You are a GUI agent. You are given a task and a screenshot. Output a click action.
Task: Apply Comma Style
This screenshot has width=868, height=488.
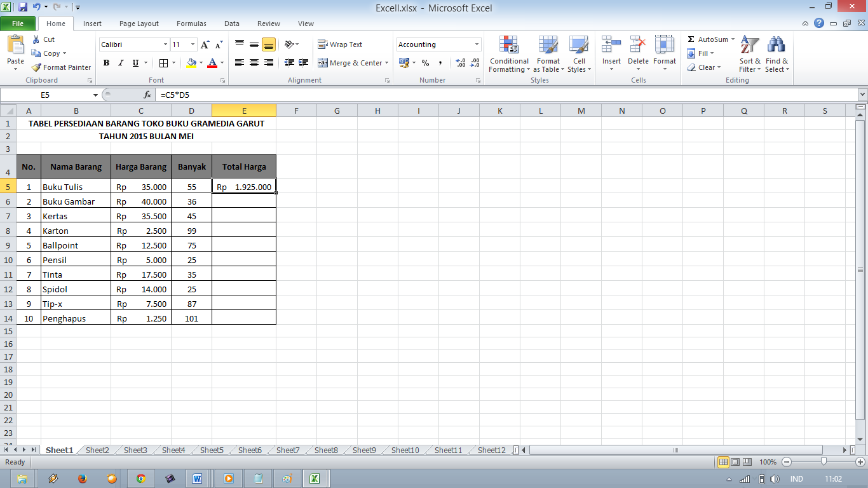click(440, 63)
